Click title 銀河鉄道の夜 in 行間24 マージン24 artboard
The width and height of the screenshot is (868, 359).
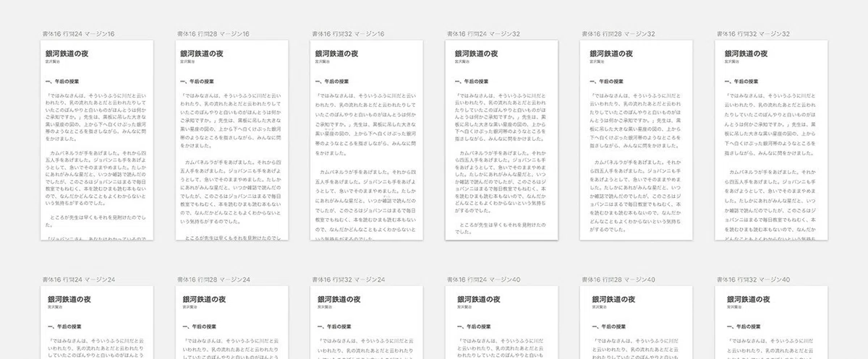click(x=69, y=298)
